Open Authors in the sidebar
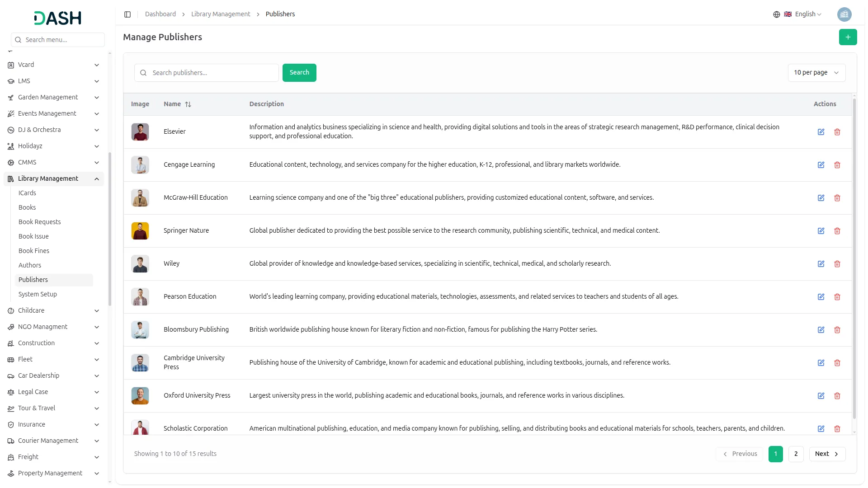The width and height of the screenshot is (868, 488). [30, 266]
